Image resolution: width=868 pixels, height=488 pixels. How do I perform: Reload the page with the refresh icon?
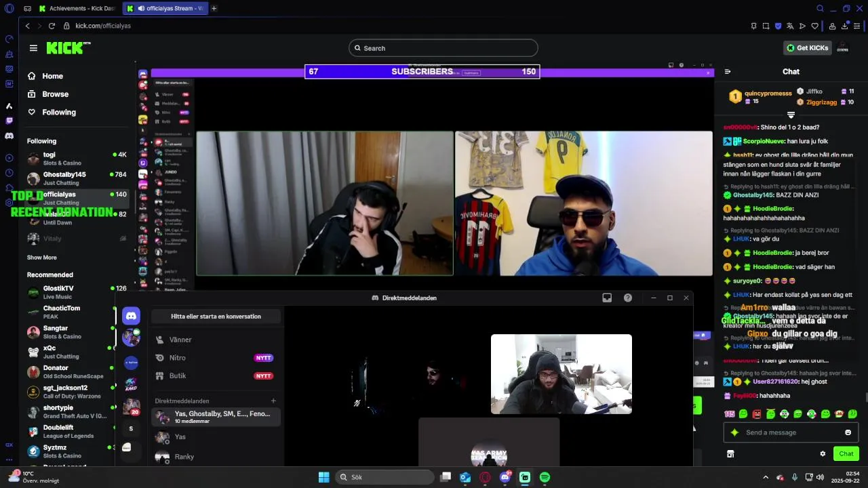[52, 26]
